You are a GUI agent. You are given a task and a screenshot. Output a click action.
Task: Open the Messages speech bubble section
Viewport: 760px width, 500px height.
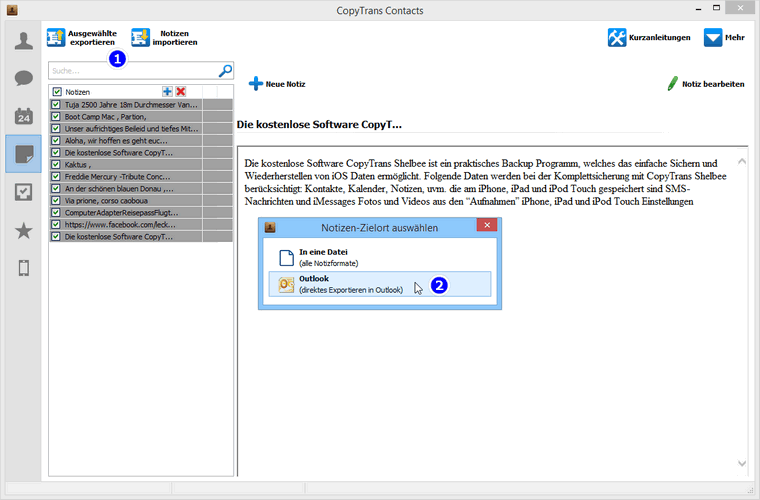[x=23, y=78]
